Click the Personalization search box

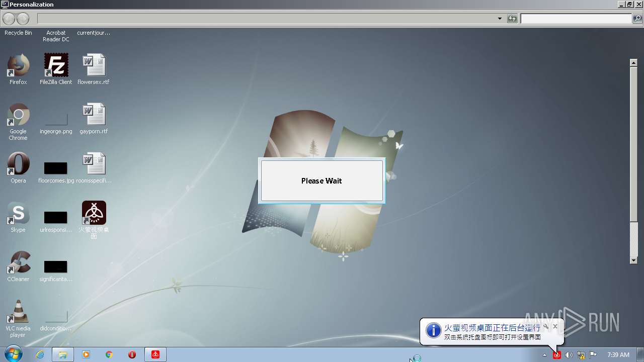point(576,19)
